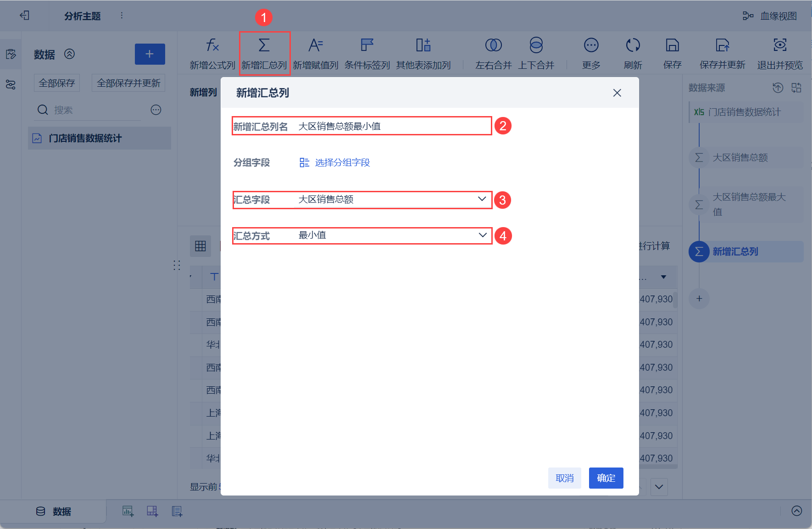The width and height of the screenshot is (812, 529).
Task: Open the analysis subject three-dot menu
Action: pos(122,16)
